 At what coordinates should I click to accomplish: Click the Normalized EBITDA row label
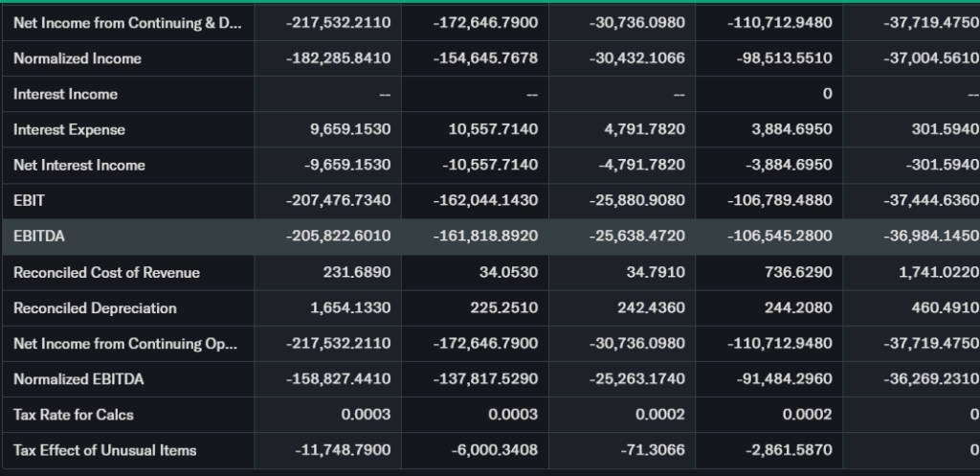pos(78,379)
